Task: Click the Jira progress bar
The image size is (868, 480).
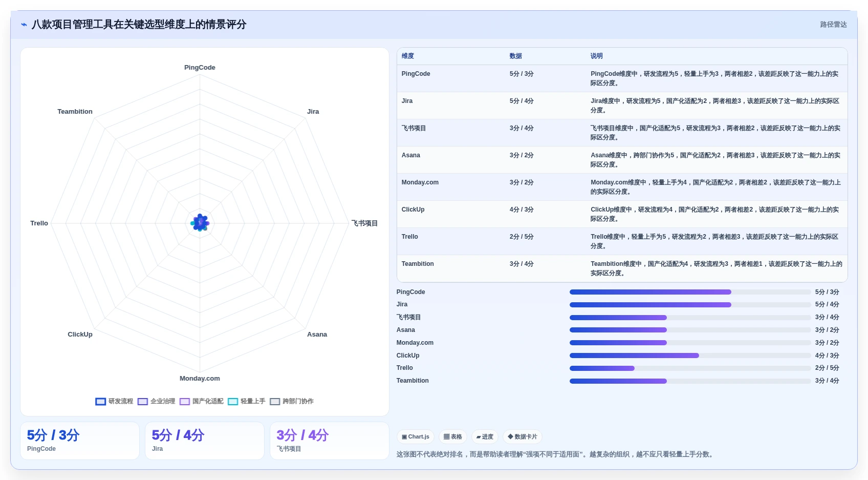Action: coord(690,305)
